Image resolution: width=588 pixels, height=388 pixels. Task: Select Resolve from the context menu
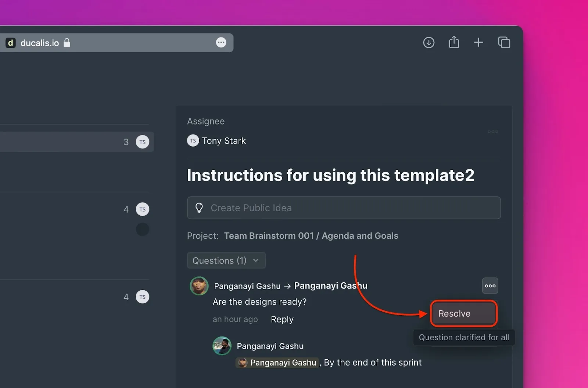click(x=463, y=313)
